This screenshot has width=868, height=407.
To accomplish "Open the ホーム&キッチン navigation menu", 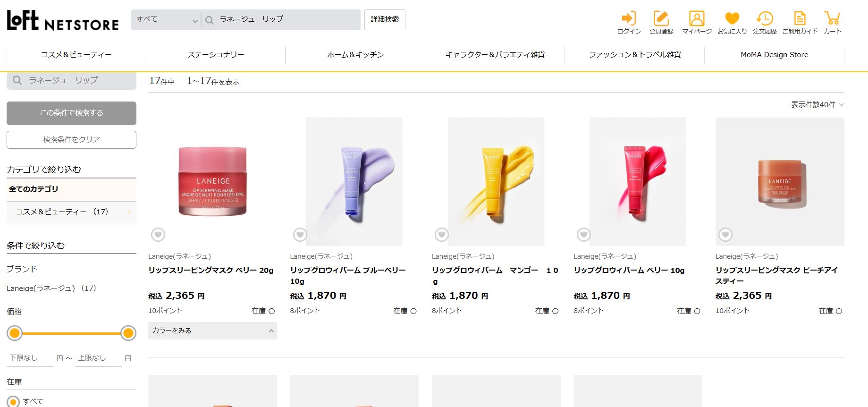I will (355, 55).
